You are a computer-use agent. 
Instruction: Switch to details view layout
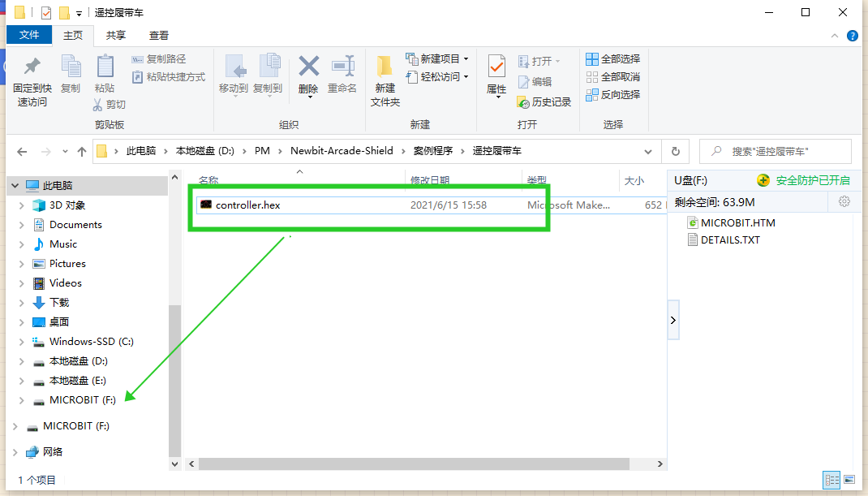(x=831, y=480)
